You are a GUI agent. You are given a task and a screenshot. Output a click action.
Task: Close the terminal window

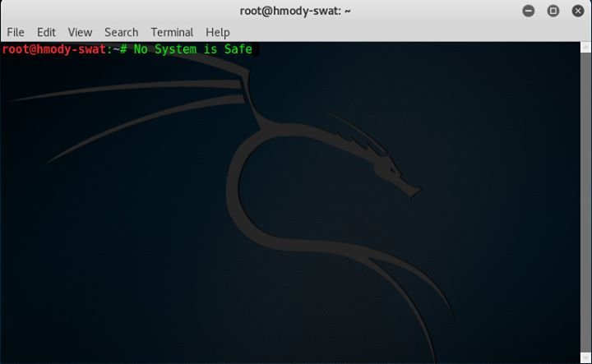(577, 11)
